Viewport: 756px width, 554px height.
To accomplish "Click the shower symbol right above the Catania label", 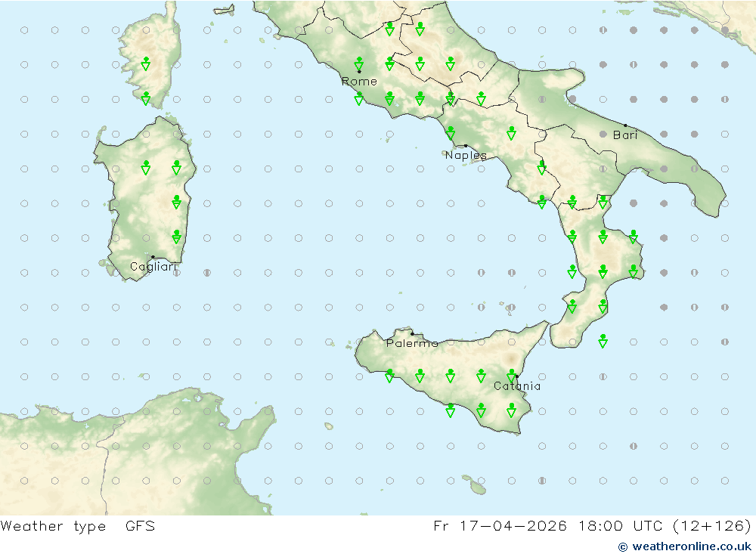I will [x=512, y=376].
